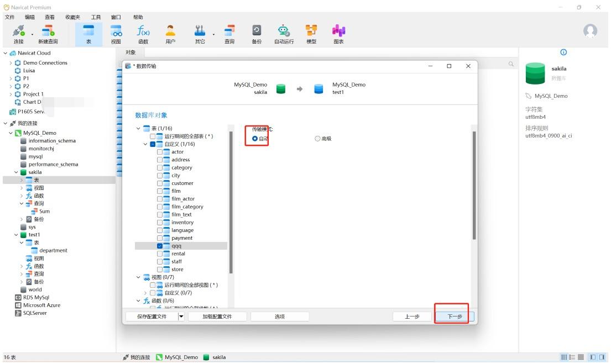Click the 备份 (Backup) toolbar icon
This screenshot has height=364, width=611.
257,33
